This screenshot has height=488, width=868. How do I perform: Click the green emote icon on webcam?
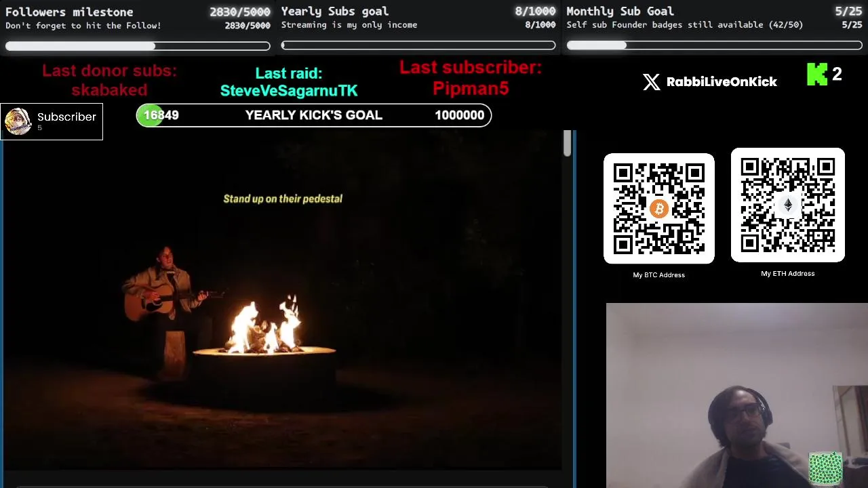tap(825, 468)
